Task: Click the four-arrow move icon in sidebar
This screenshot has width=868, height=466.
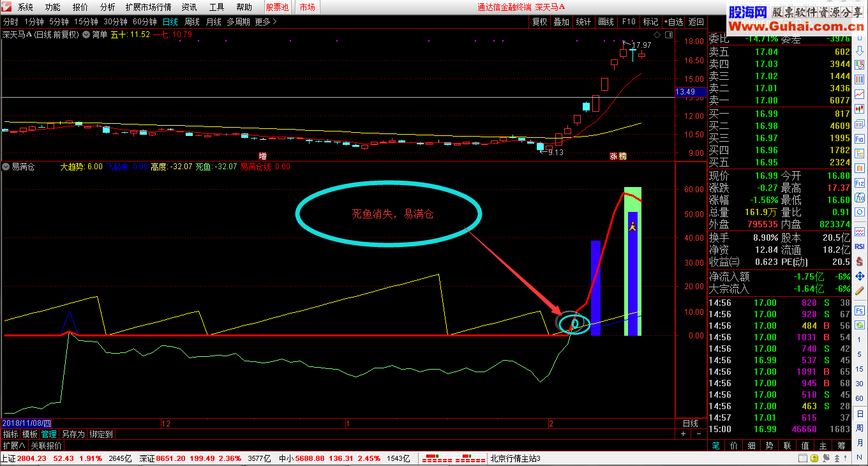Action: coord(860,276)
